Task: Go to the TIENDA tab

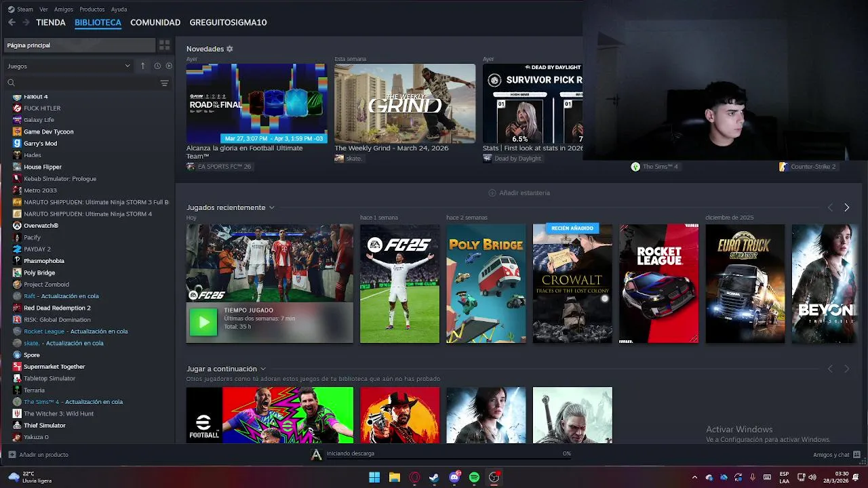Action: click(51, 22)
